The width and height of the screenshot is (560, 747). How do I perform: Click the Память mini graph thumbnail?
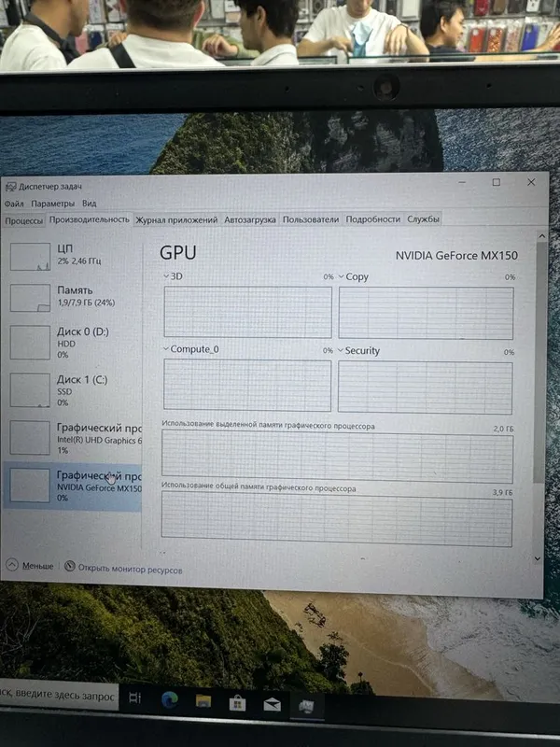point(31,298)
